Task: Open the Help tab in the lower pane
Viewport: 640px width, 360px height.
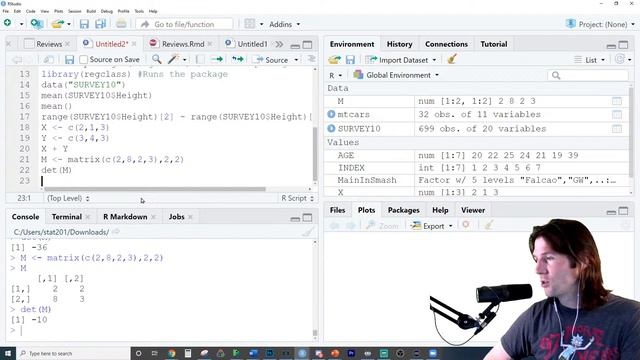Action: [440, 210]
